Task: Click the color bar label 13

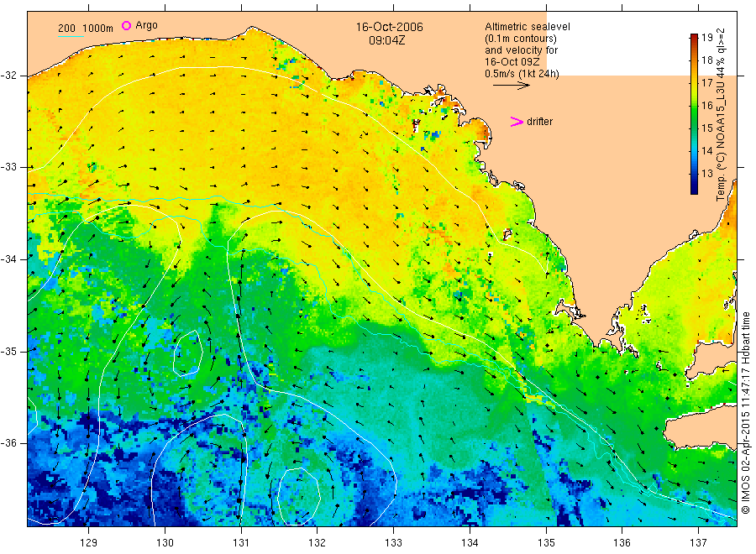Action: (706, 174)
